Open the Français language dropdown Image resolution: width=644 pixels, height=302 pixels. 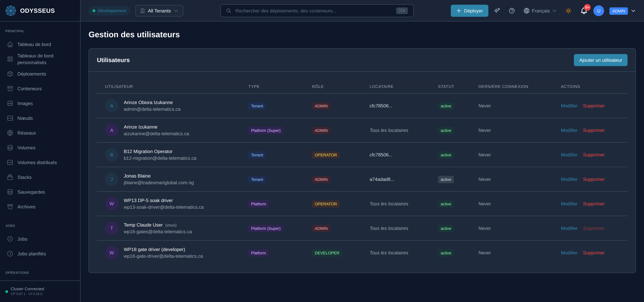pyautogui.click(x=540, y=11)
